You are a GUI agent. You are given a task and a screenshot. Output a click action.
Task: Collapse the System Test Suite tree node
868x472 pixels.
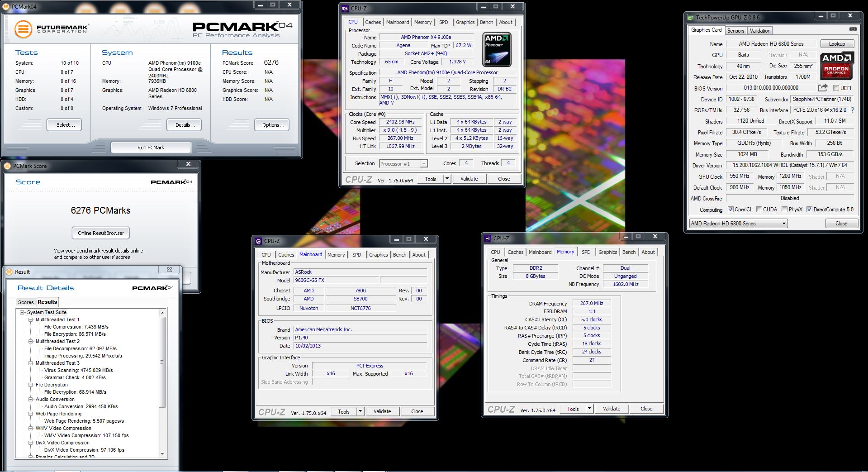(x=22, y=312)
